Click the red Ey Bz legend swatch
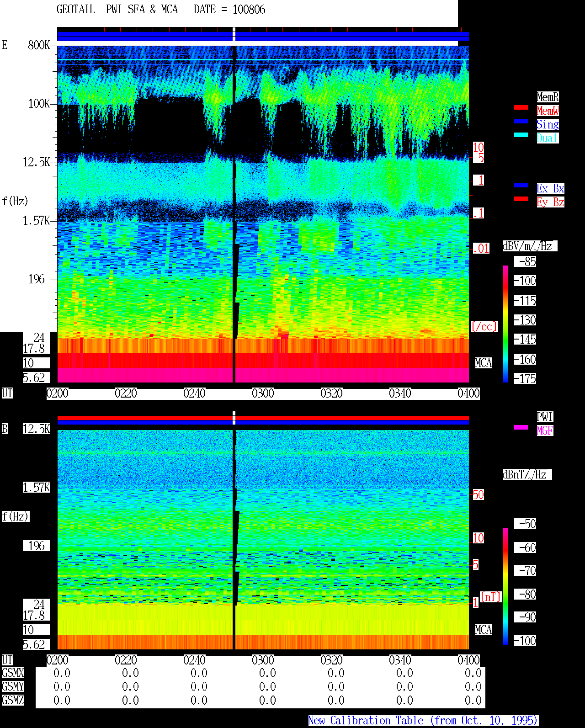The height and width of the screenshot is (728, 585). (x=521, y=199)
